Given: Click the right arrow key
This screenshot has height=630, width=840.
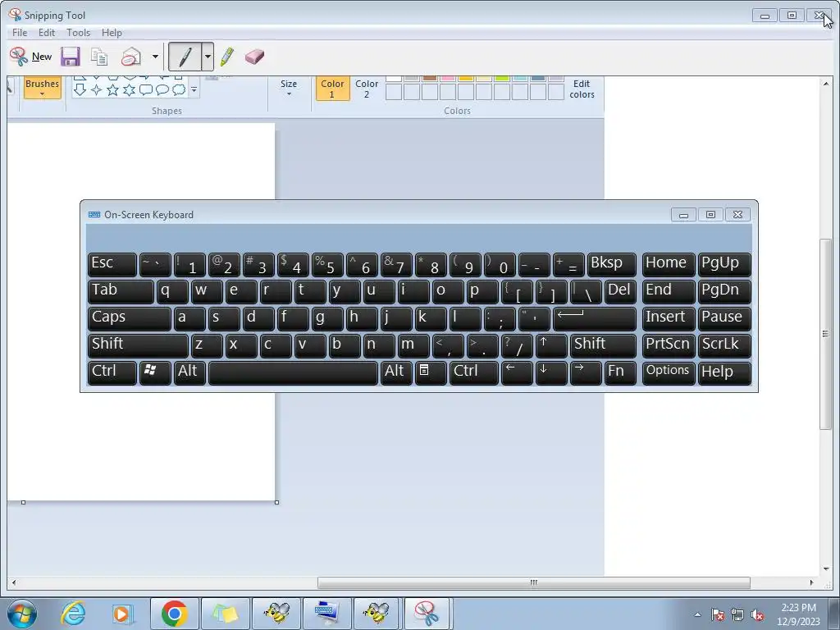Looking at the screenshot, I should (586, 373).
